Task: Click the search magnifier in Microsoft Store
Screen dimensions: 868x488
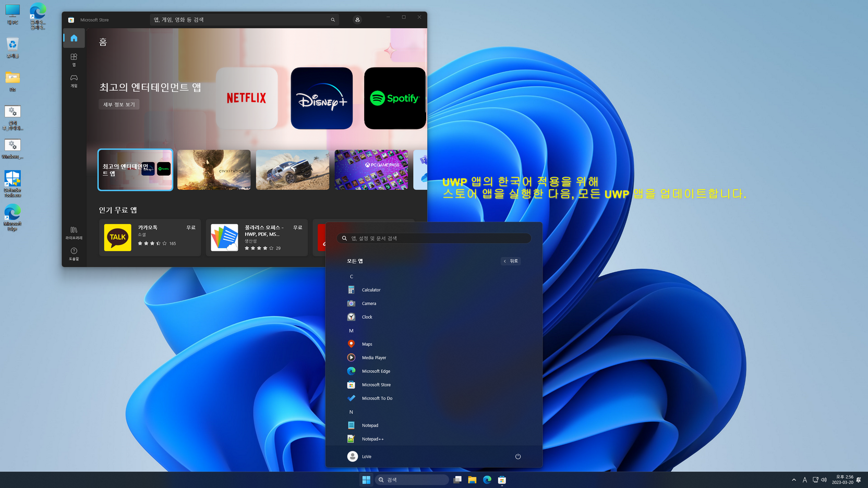Action: (333, 20)
